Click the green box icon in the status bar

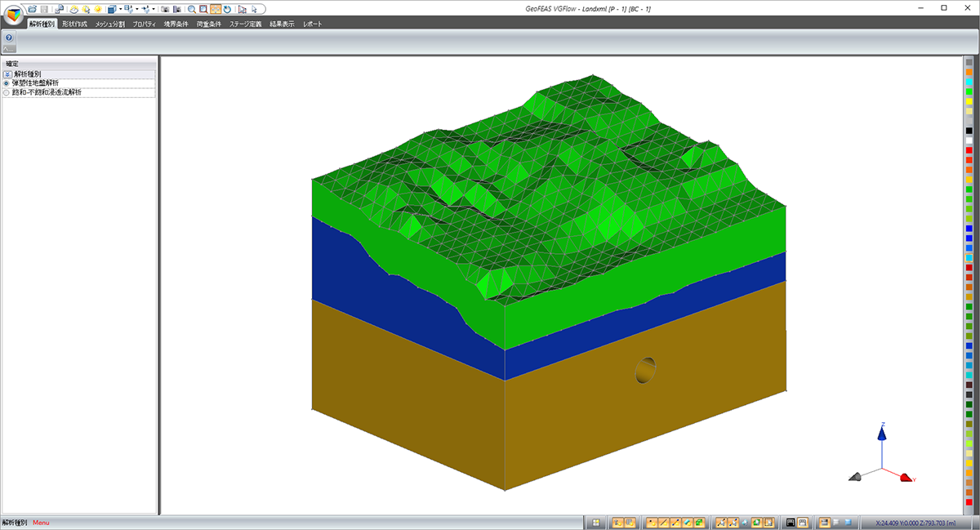coord(700,522)
